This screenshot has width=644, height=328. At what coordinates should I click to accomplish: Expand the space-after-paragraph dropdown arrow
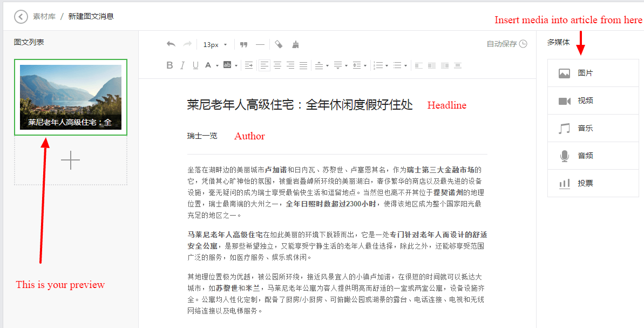pos(346,65)
